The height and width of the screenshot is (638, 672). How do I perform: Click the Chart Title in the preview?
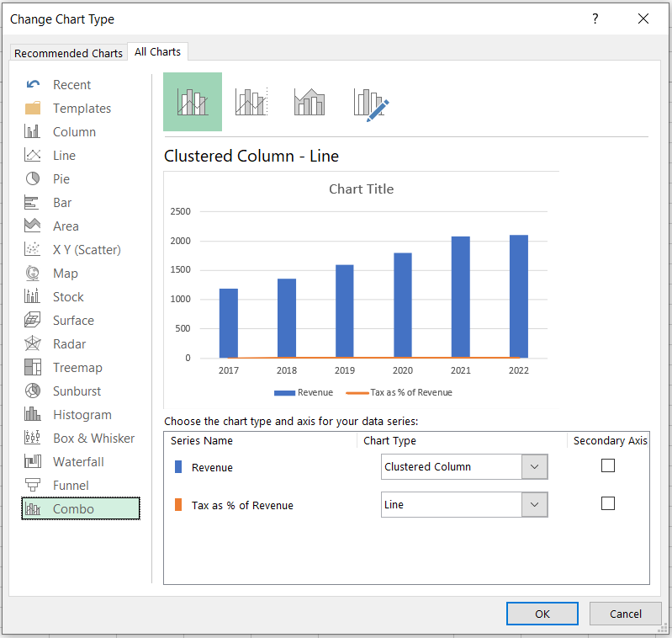pos(361,189)
